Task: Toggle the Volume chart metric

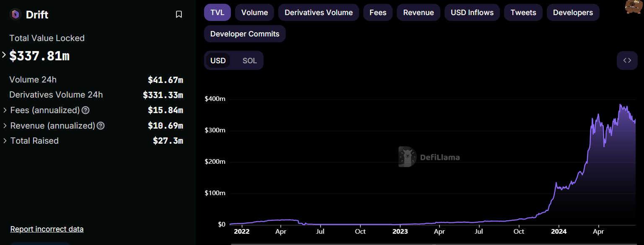Action: click(x=254, y=13)
